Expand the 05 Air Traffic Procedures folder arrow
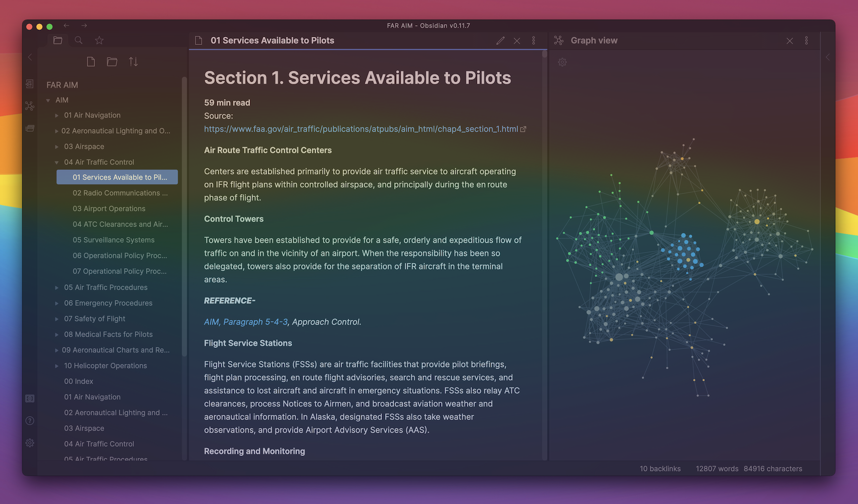This screenshot has height=504, width=858. (57, 287)
